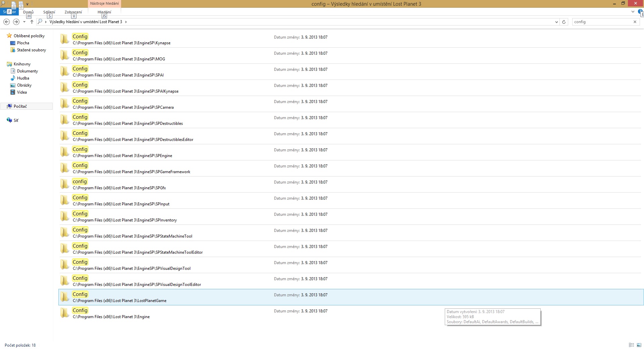This screenshot has width=644, height=349.
Task: Expand the ribbon with the chevron
Action: click(x=633, y=12)
